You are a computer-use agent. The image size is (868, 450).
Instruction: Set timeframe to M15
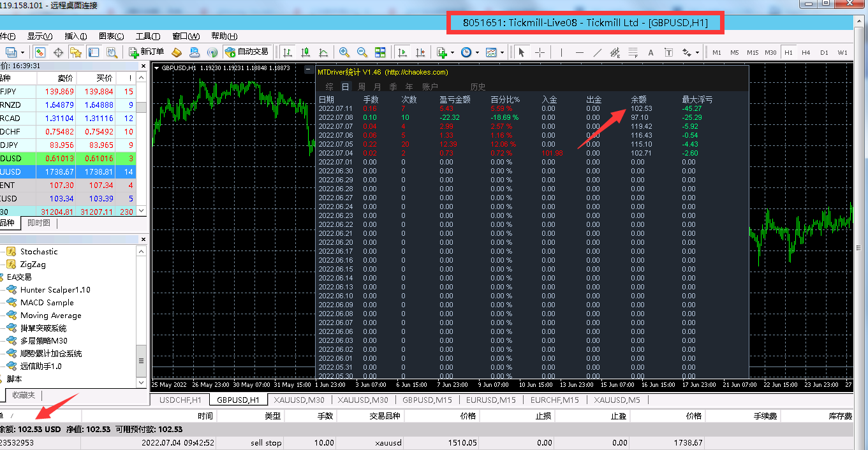[753, 52]
